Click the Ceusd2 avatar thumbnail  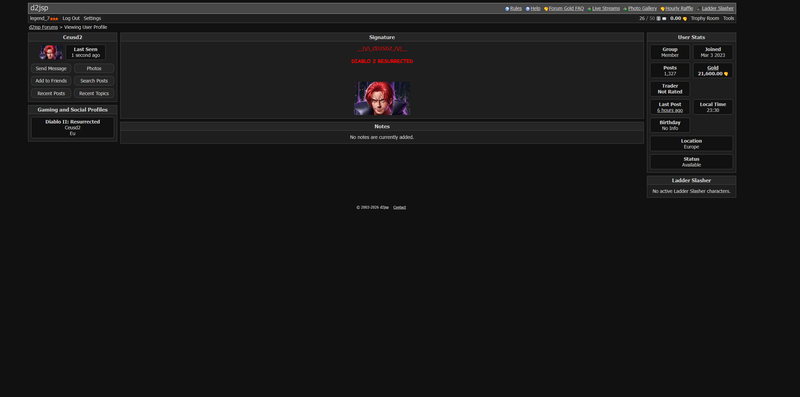[52, 52]
